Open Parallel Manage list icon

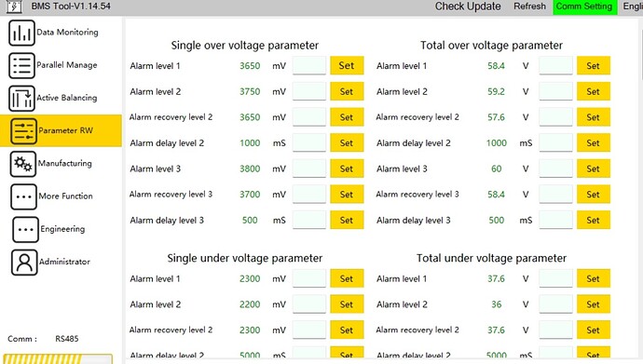21,65
